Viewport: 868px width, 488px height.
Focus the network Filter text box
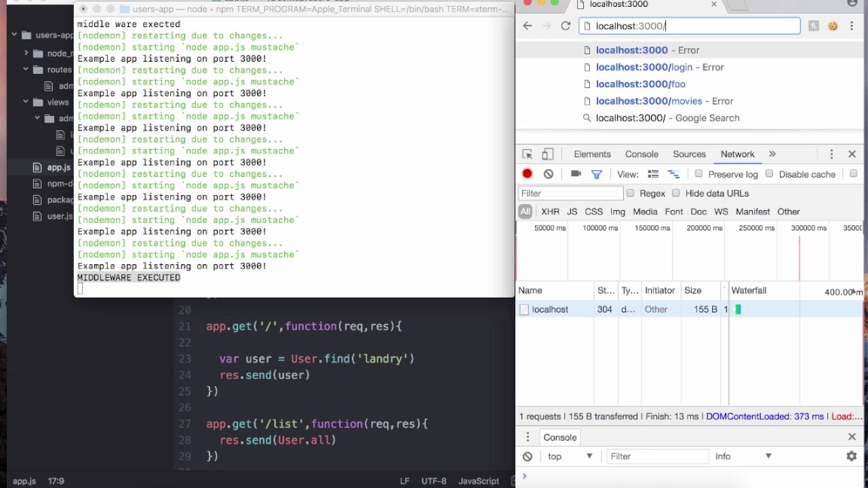(x=570, y=193)
